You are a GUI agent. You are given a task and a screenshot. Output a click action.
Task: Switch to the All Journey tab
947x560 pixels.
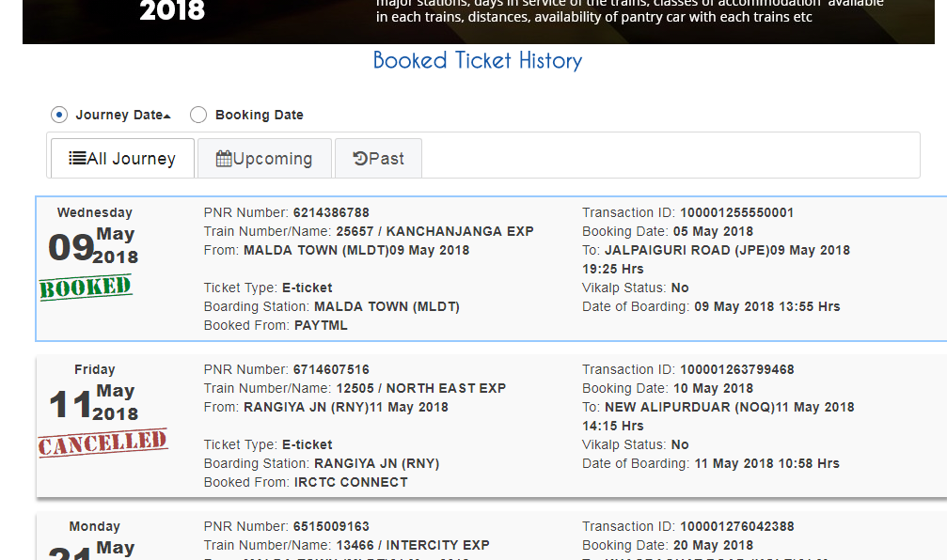click(122, 159)
